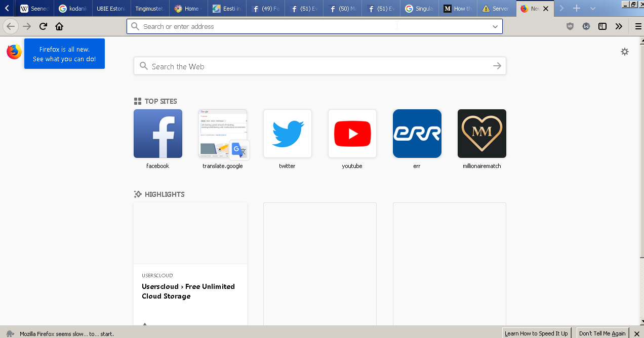Click Don't Tell Me Again button
Viewport: 644px width, 338px height.
tap(602, 333)
